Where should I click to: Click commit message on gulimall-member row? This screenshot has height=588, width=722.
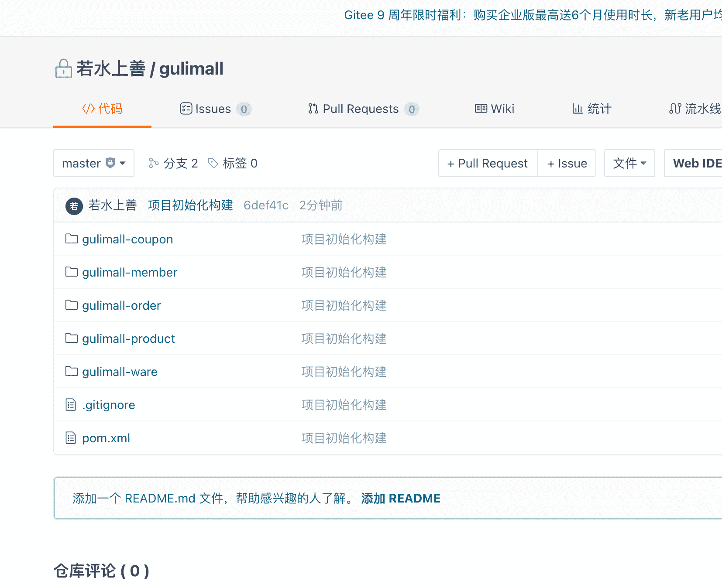pos(344,272)
